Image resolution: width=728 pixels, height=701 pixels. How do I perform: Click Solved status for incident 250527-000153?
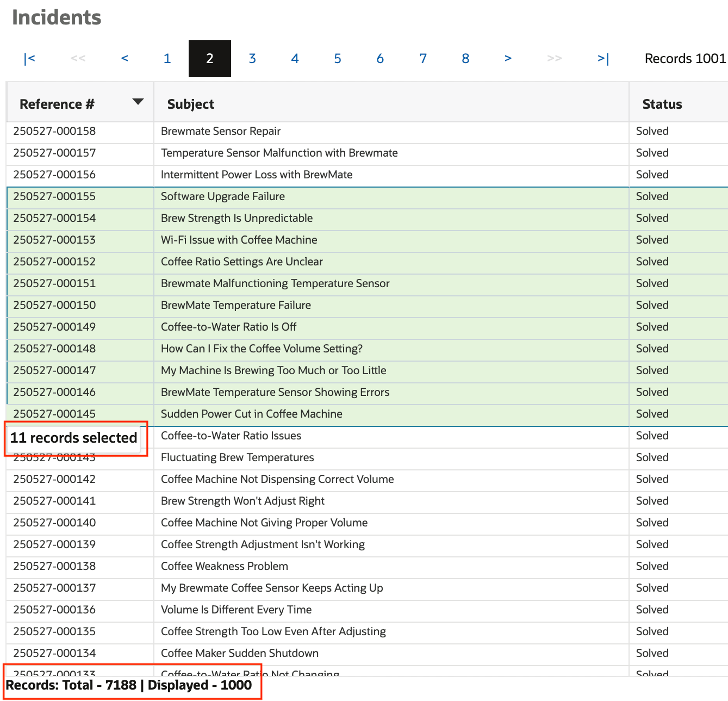click(x=652, y=240)
